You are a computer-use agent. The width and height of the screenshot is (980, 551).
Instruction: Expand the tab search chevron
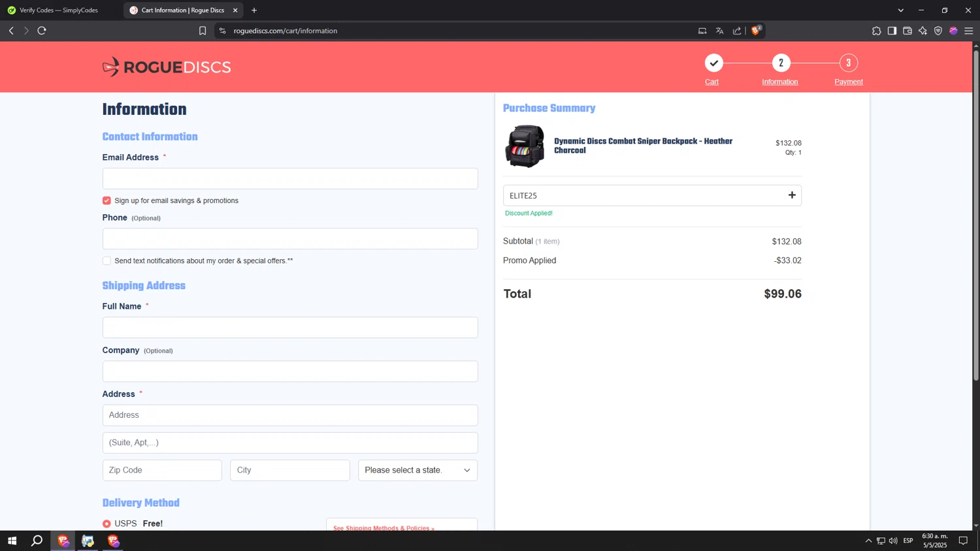(x=901, y=10)
